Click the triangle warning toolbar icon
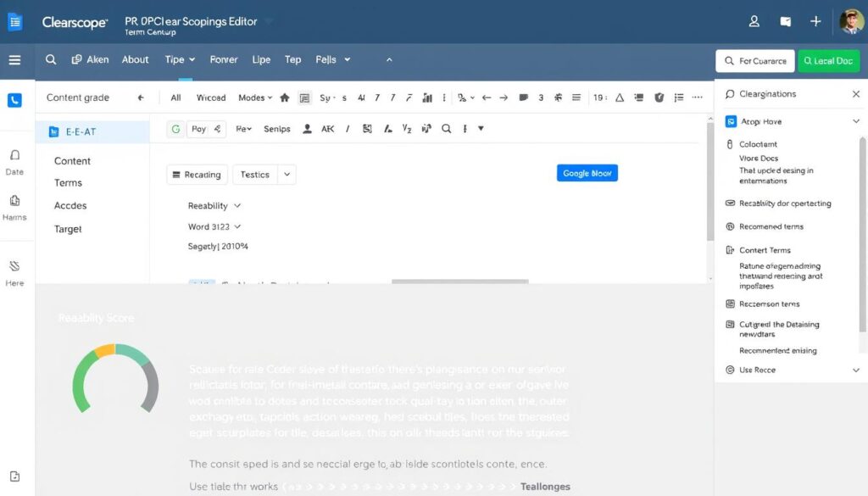The image size is (868, 496). [620, 98]
